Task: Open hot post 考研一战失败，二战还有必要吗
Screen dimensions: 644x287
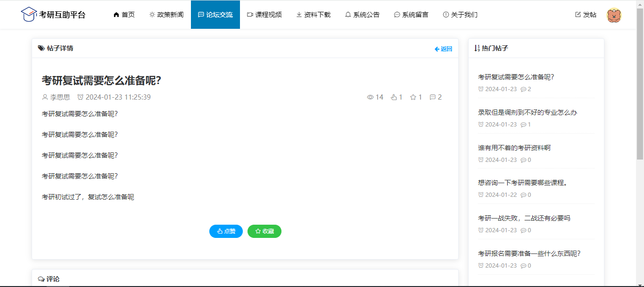Action: [524, 218]
